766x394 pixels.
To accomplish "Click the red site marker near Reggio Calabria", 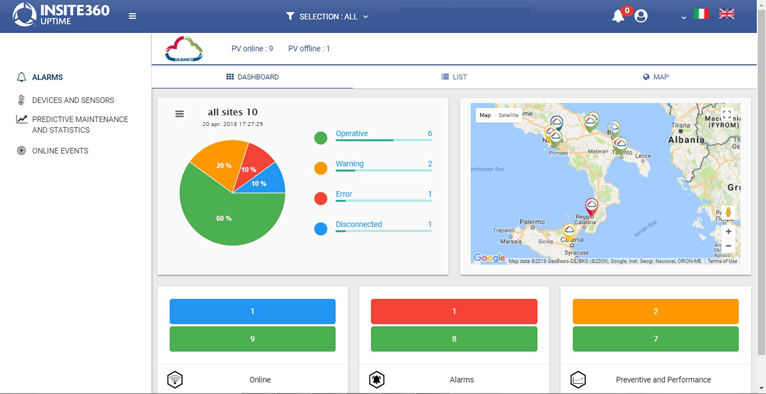I will point(591,207).
